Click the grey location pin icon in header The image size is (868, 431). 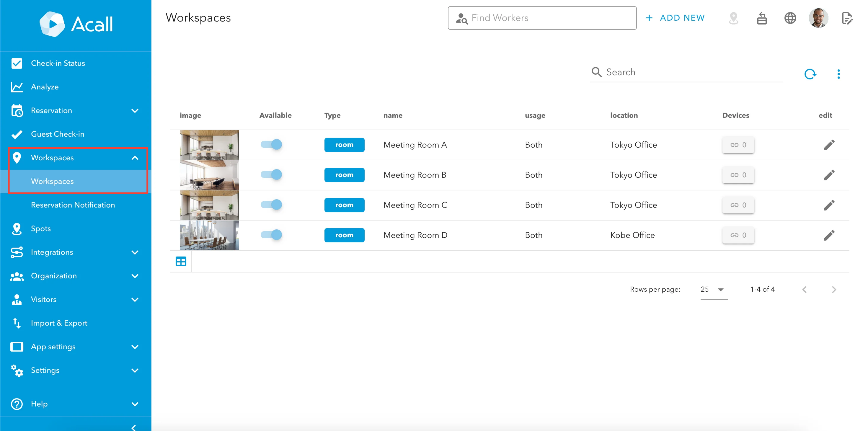tap(733, 18)
